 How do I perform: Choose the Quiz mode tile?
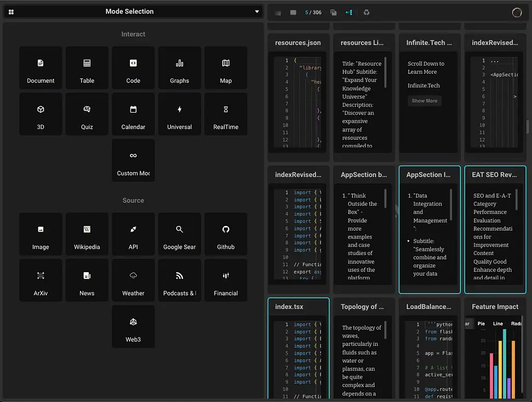87,114
